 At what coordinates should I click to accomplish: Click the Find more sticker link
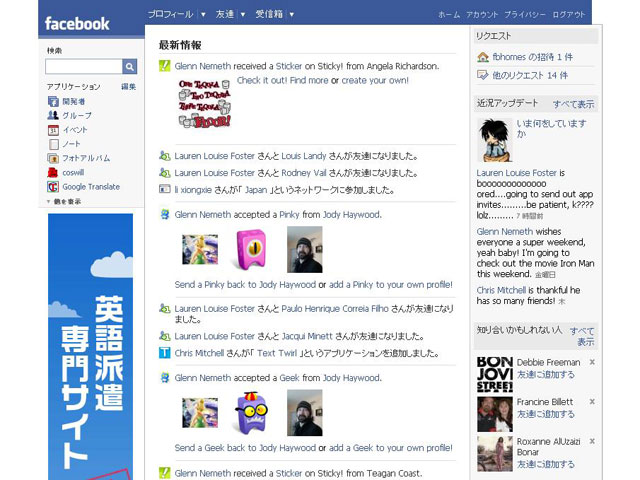pos(309,80)
